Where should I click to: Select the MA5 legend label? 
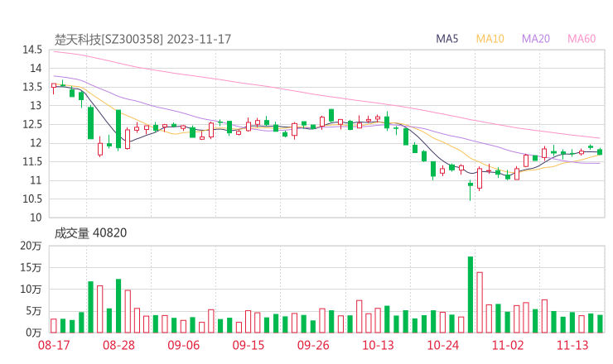[446, 39]
